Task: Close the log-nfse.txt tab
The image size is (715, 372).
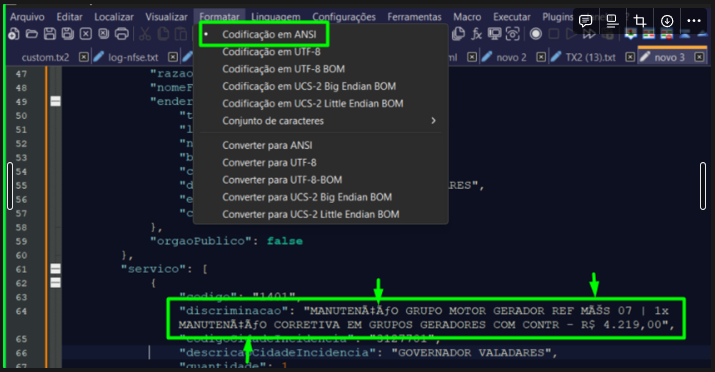Action: point(173,57)
